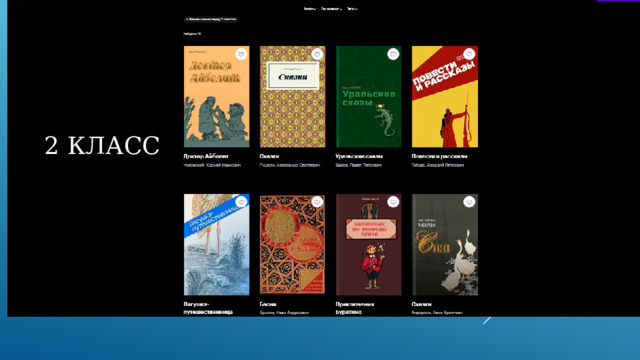The width and height of the screenshot is (640, 360).
Task: Add Уральские сказы to favorites via heart
Action: [393, 54]
